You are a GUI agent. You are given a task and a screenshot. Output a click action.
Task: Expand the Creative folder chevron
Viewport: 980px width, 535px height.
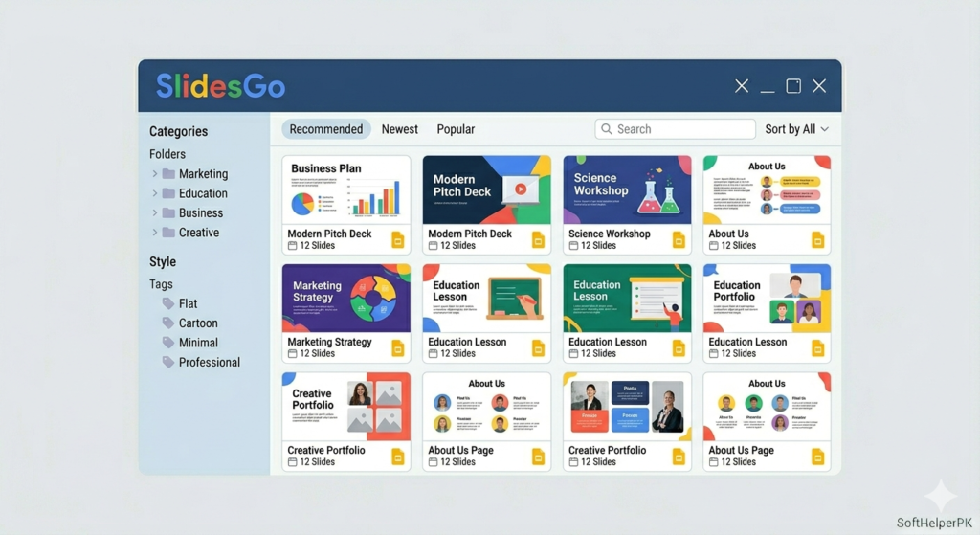click(154, 232)
